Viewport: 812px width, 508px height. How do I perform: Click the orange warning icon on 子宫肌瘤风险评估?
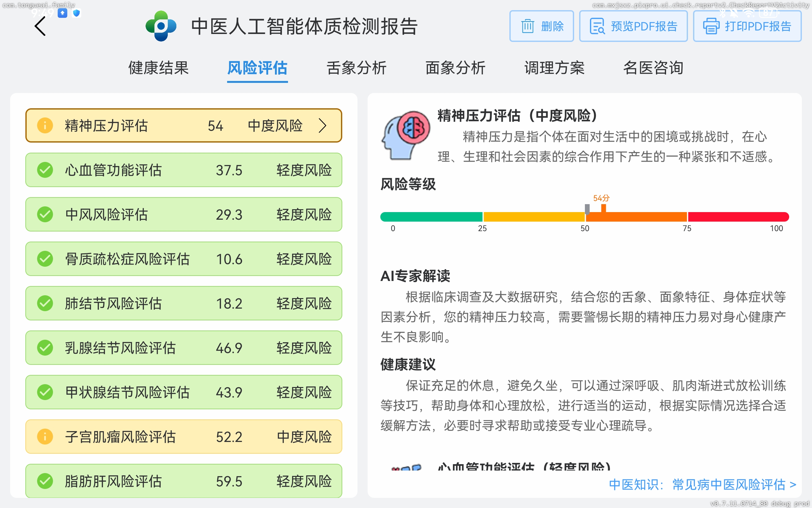click(x=45, y=437)
